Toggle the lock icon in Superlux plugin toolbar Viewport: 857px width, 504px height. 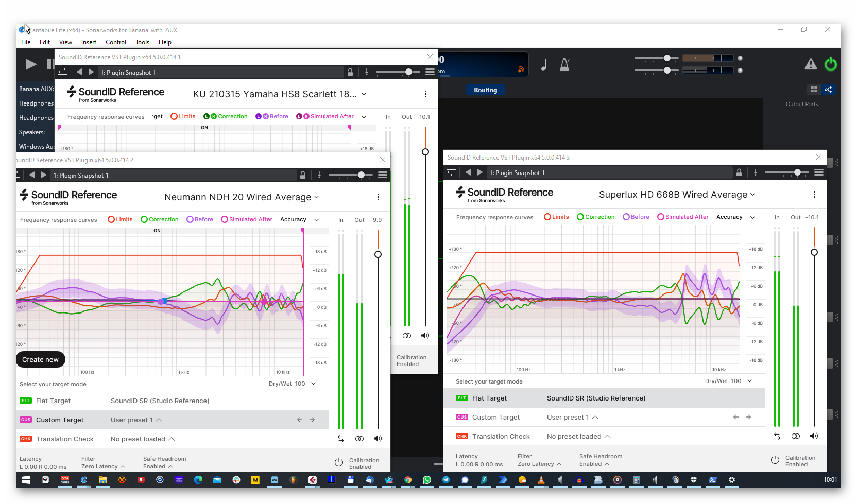coord(739,173)
